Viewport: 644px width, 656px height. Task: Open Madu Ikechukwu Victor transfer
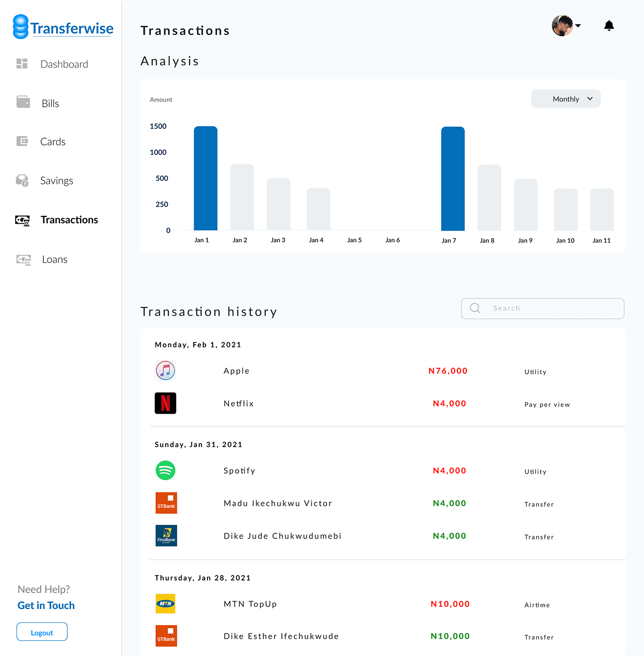(x=278, y=503)
